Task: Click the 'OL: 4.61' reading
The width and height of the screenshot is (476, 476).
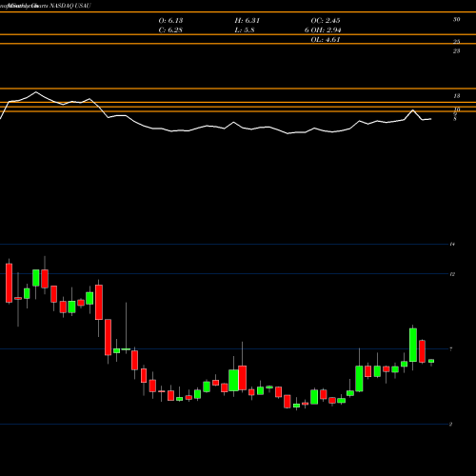Action: 326,40
